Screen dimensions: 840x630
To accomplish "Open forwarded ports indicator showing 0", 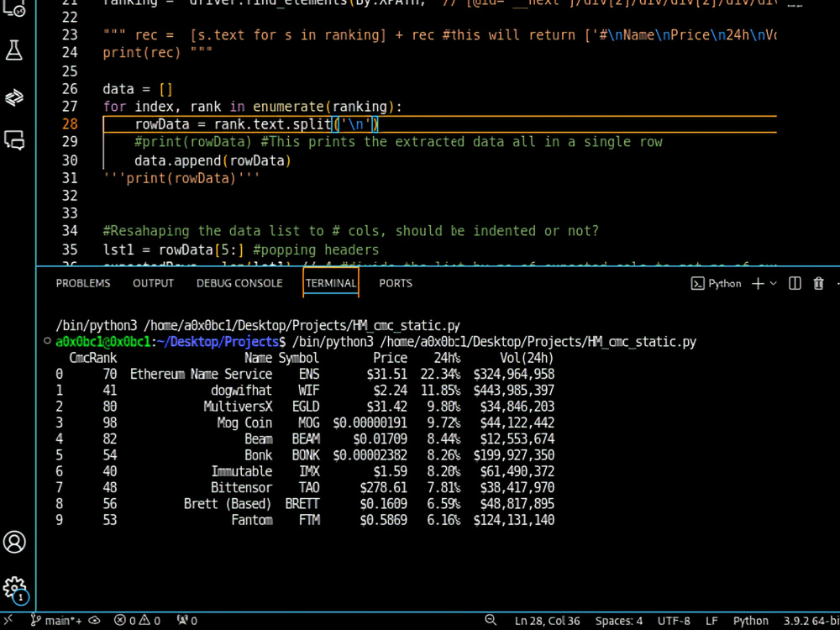I will pyautogui.click(x=187, y=621).
